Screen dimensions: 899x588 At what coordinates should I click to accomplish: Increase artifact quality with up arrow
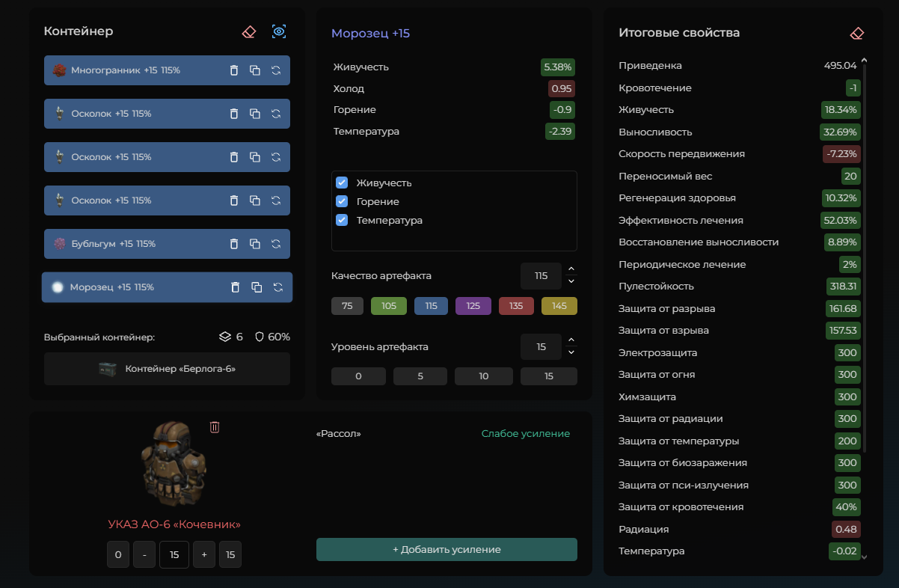(x=571, y=269)
